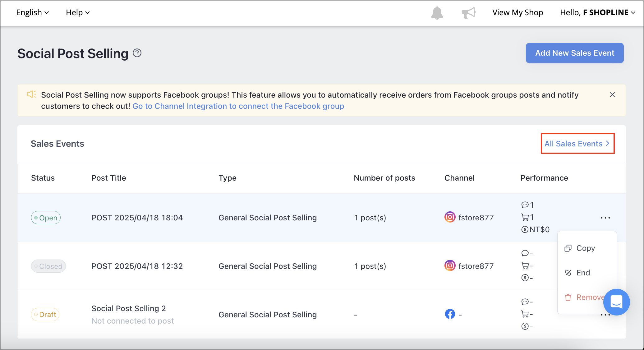Choose End from the row context menu
Screen dimensions: 644x350
click(x=577, y=273)
